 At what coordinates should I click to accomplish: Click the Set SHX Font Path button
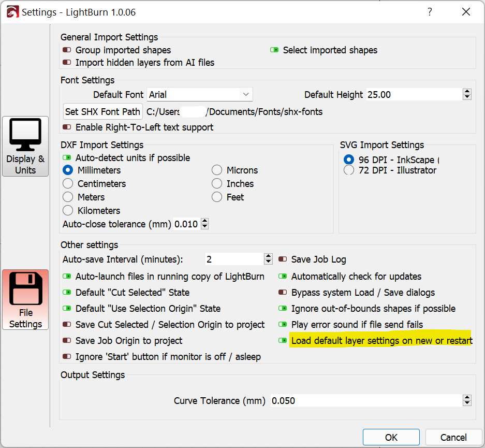tap(102, 111)
